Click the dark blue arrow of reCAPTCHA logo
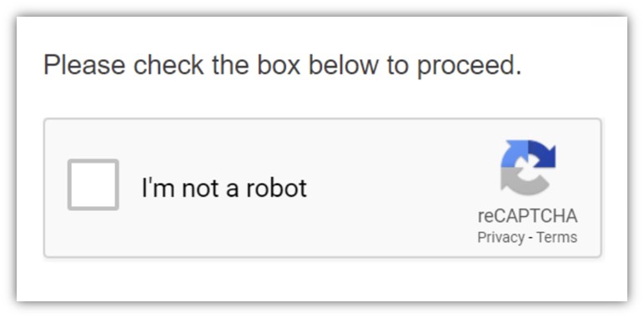 (x=542, y=154)
